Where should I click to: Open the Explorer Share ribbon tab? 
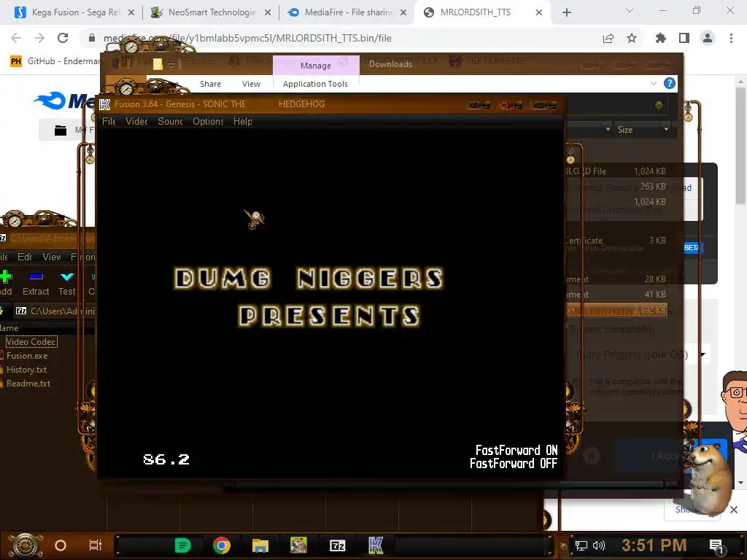tap(210, 84)
